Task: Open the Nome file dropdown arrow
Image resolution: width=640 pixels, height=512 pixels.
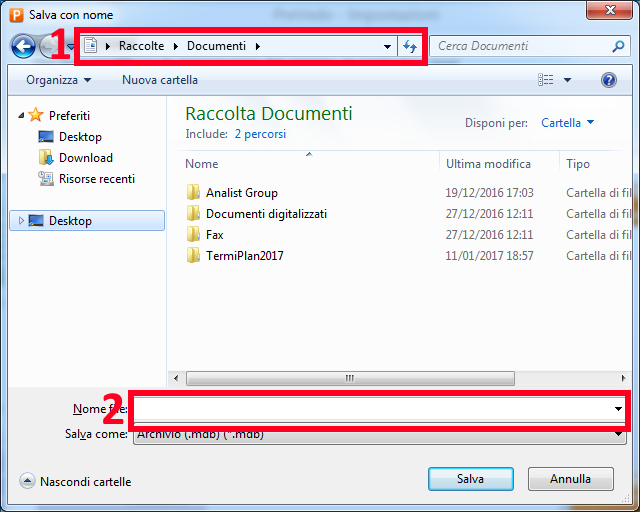Action: pos(618,409)
